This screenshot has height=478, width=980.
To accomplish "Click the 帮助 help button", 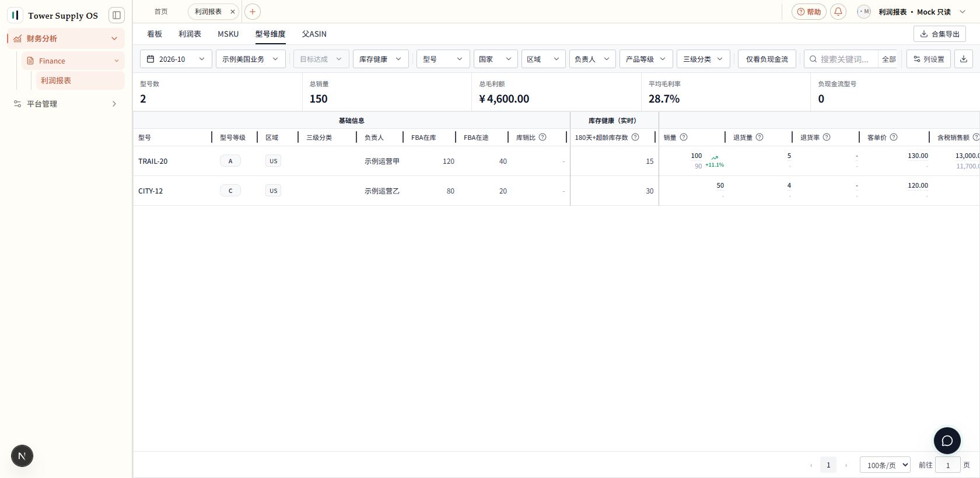I will pos(809,12).
